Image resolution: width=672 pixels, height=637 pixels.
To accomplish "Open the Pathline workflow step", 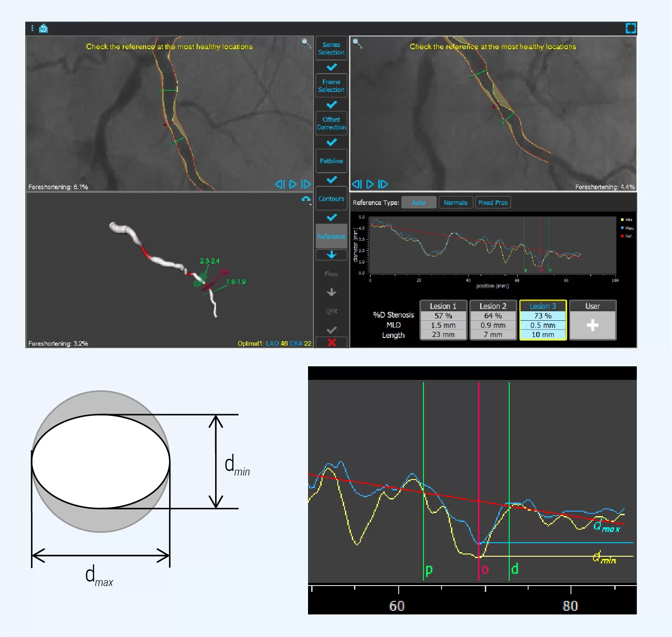I will (x=331, y=161).
